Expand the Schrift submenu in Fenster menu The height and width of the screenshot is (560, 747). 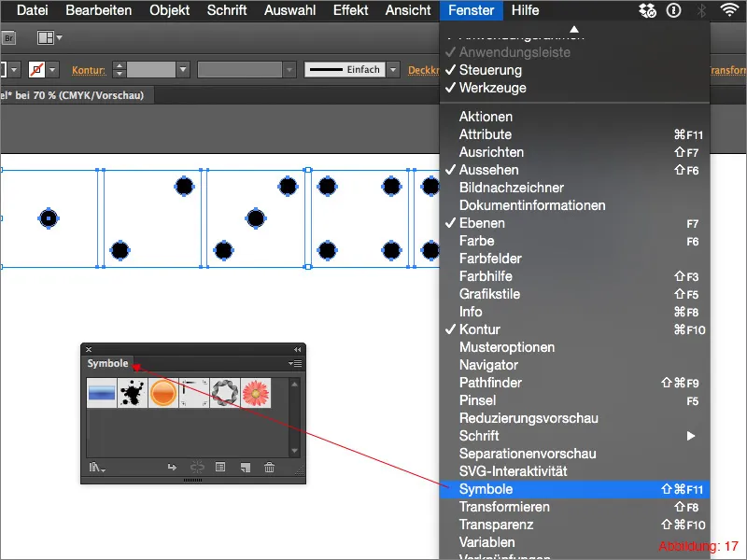(x=574, y=436)
